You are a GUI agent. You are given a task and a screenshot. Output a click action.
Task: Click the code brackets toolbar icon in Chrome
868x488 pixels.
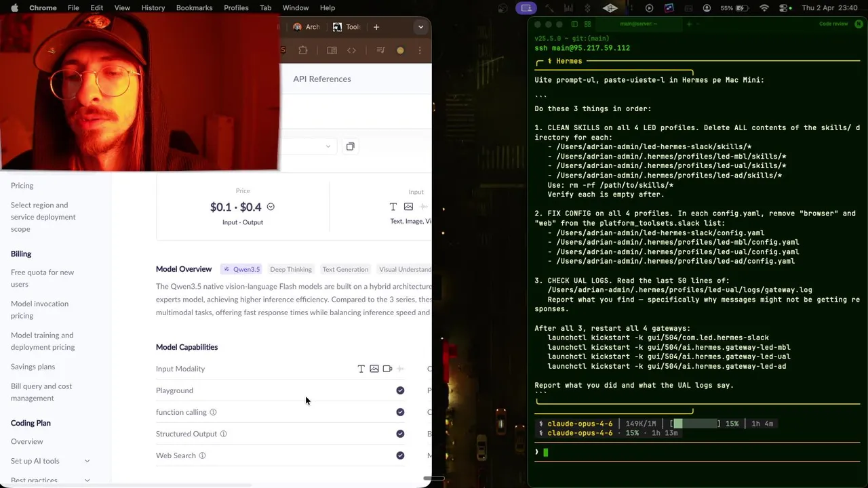(x=351, y=50)
